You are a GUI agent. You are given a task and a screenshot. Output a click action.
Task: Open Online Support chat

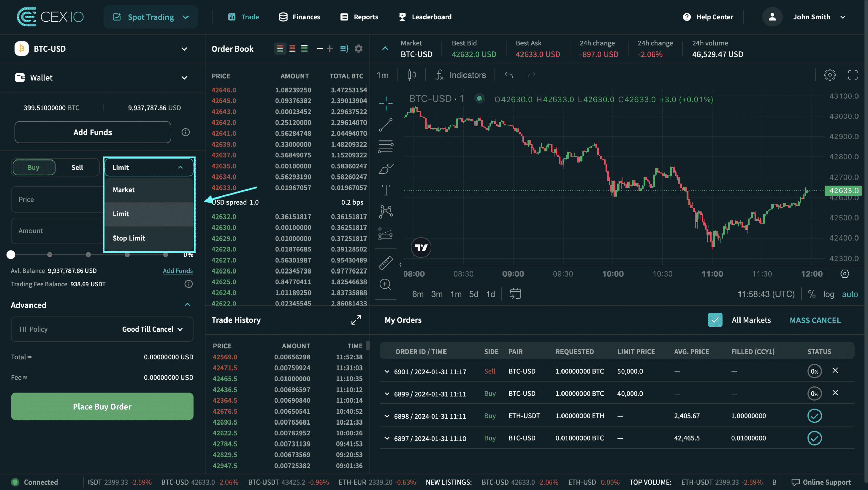pyautogui.click(x=821, y=482)
